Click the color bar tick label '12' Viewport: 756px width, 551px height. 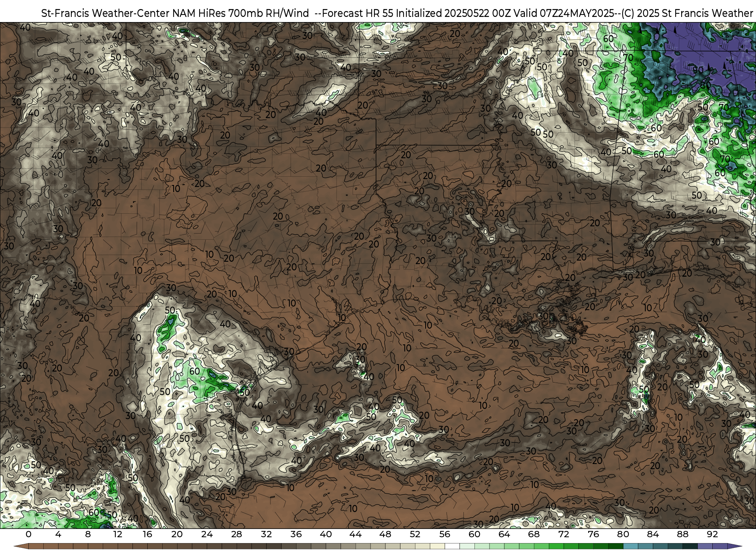click(118, 534)
